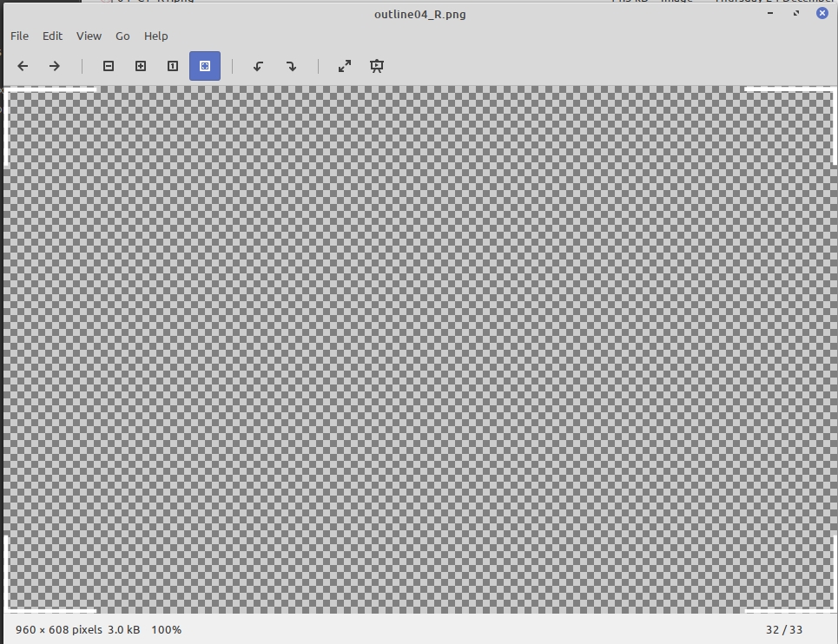Maximize the image viewer window
Viewport: 838px width, 644px height.
[x=796, y=13]
